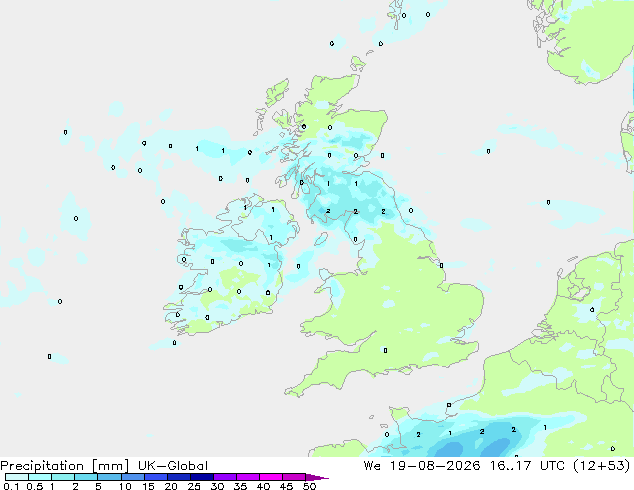Pick the 10–15 mm legend color swatch
Viewport: 634px width, 490px height.
click(133, 477)
